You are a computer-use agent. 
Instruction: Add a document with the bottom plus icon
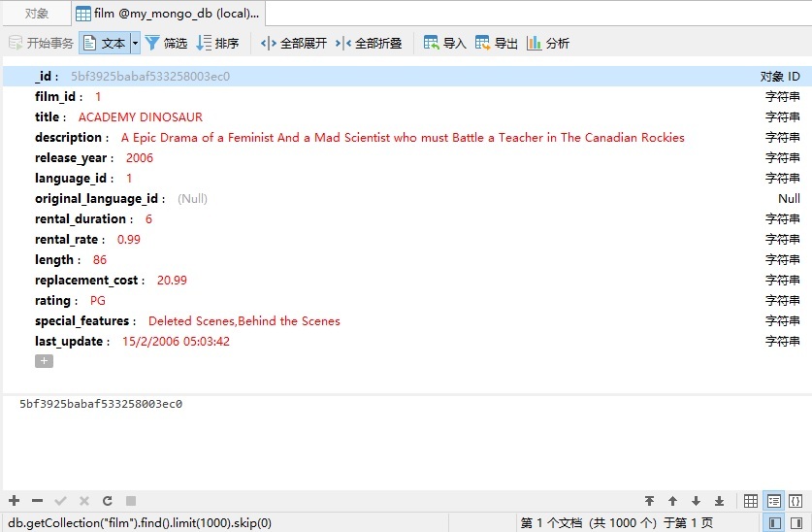click(x=14, y=500)
